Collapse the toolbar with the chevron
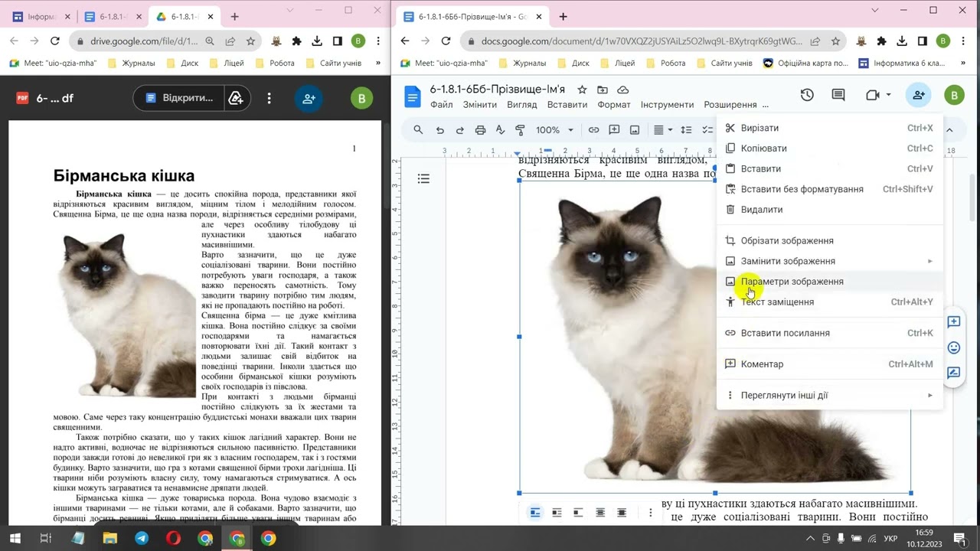980x551 pixels. coord(949,130)
